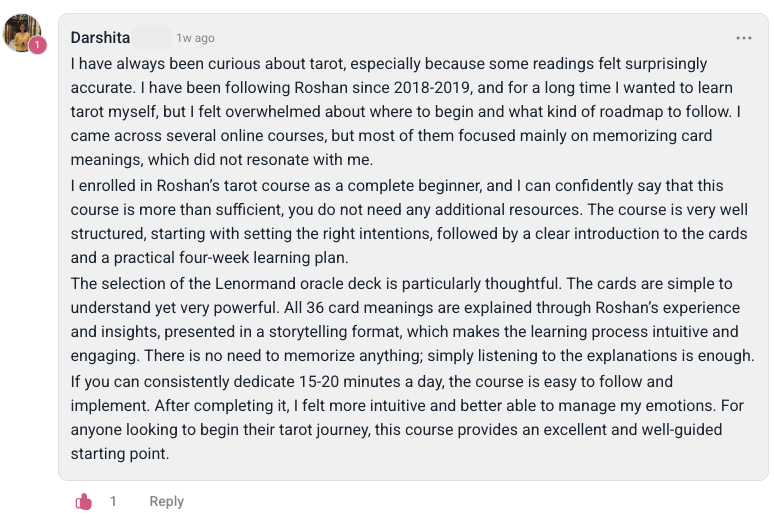Click the closing words "starting point."

[120, 454]
